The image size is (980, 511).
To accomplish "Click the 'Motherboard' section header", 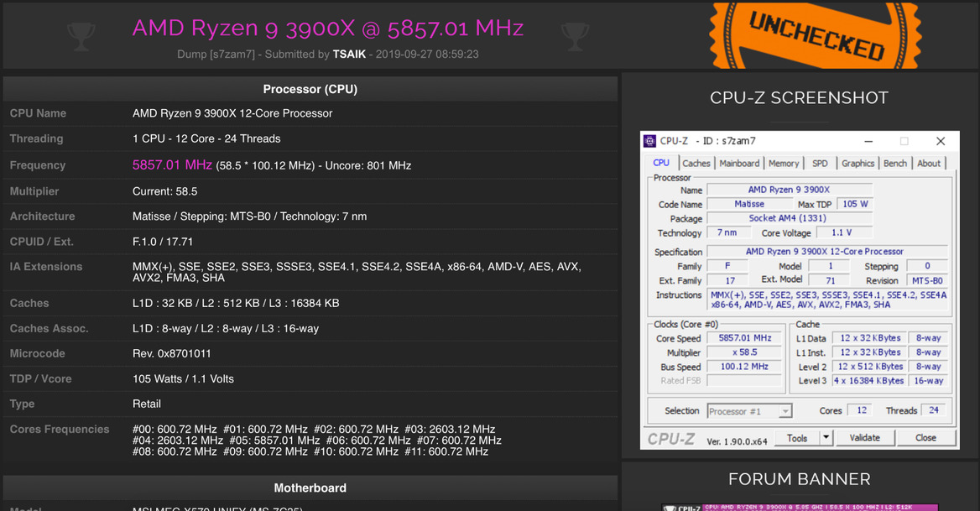I will [310, 488].
